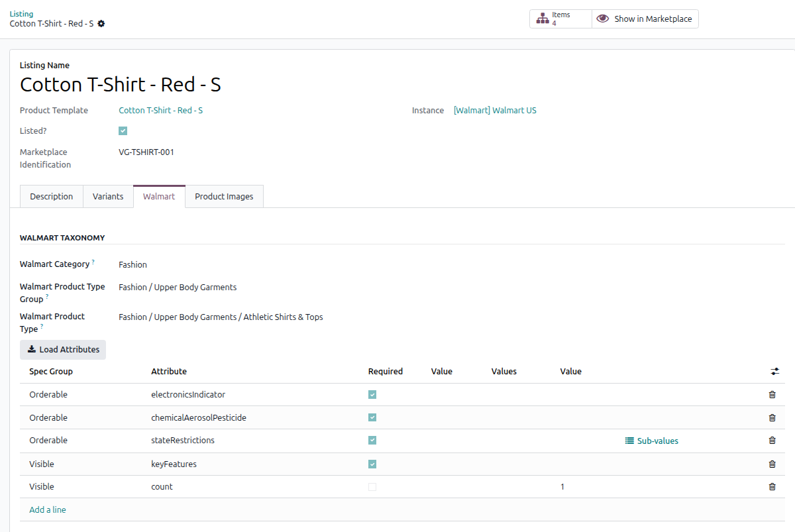Click Visible in count row

[x=42, y=487]
